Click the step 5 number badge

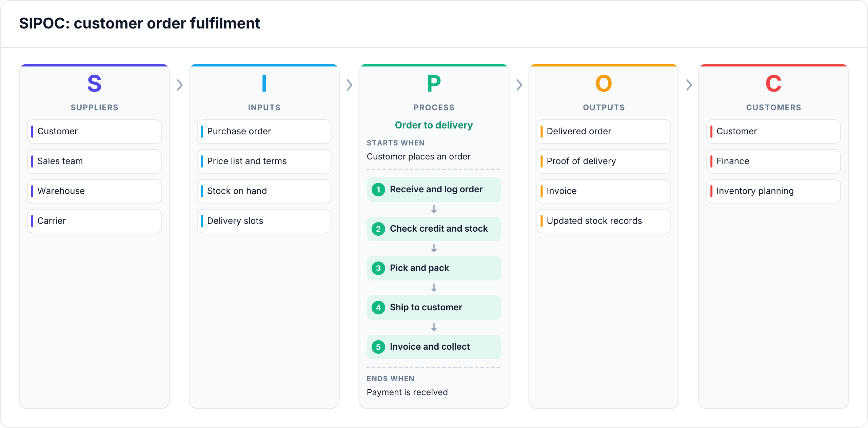[378, 347]
